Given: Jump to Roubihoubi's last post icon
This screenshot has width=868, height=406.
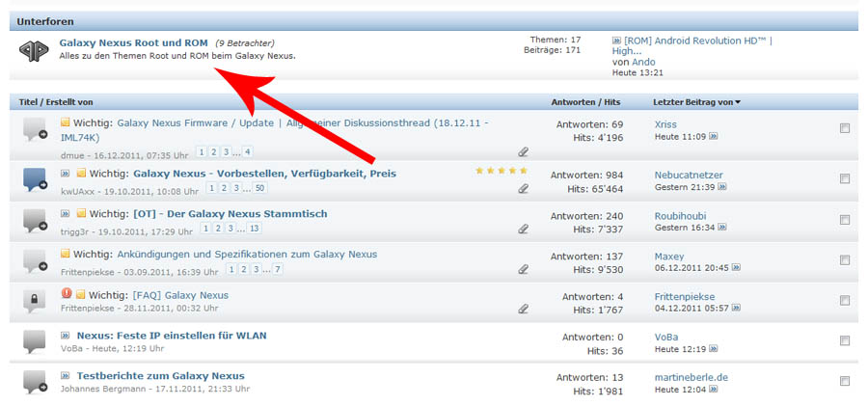Looking at the screenshot, I should coord(721,228).
